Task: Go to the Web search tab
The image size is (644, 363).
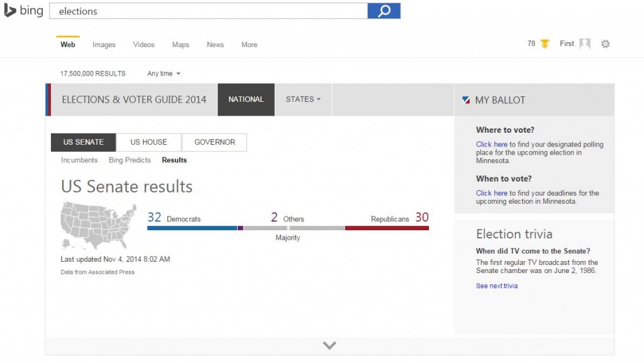Action: point(68,44)
